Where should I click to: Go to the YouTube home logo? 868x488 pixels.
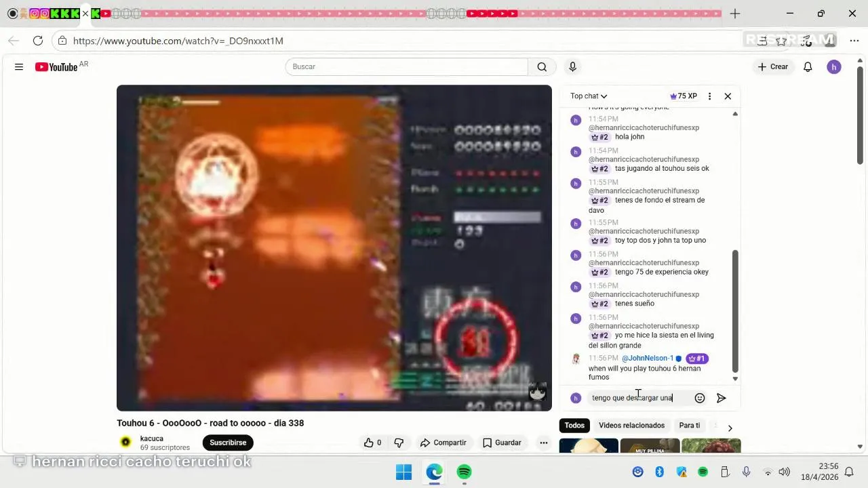tap(57, 66)
